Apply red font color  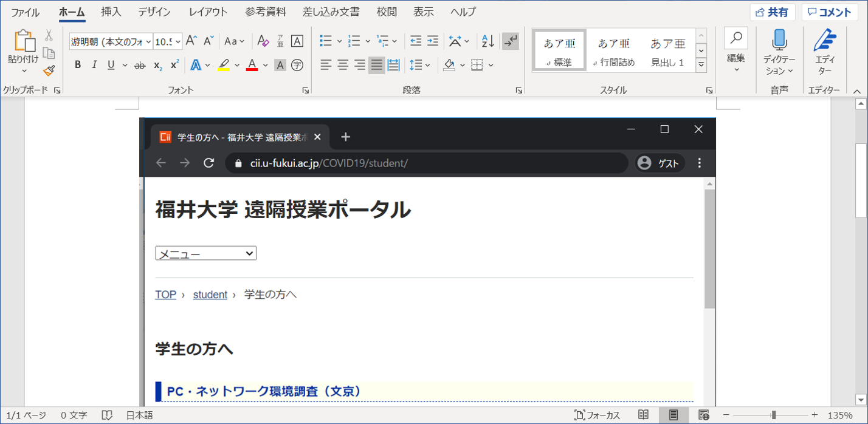click(252, 65)
